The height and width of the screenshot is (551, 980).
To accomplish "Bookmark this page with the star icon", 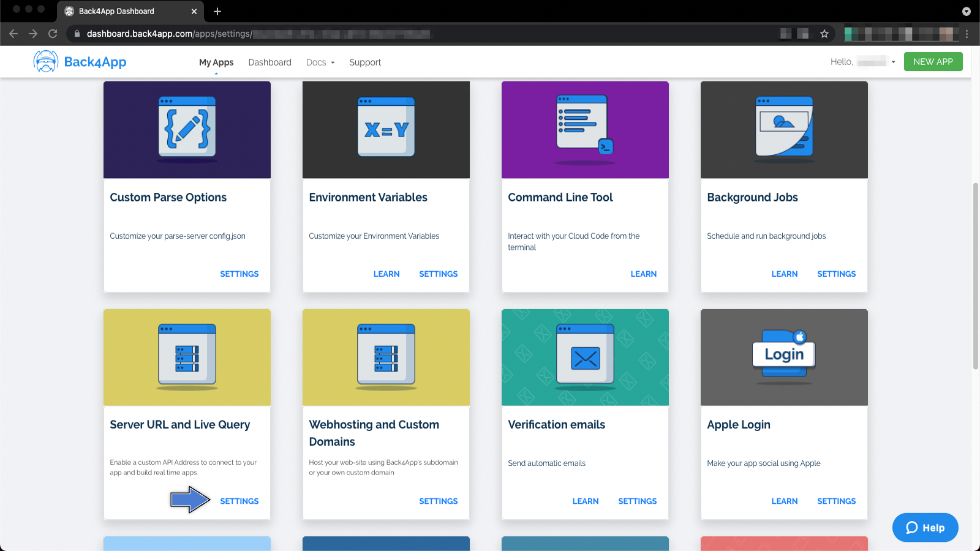I will 824,34.
